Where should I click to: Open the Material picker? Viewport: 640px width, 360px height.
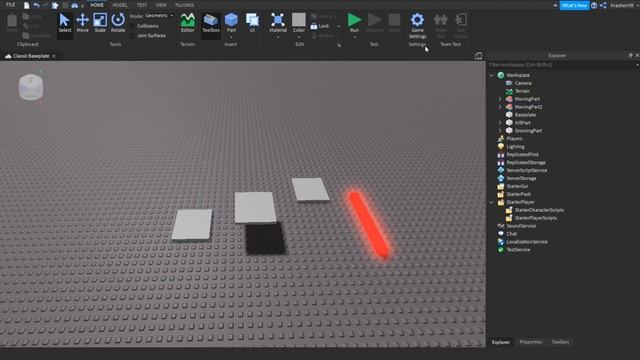pos(278,23)
